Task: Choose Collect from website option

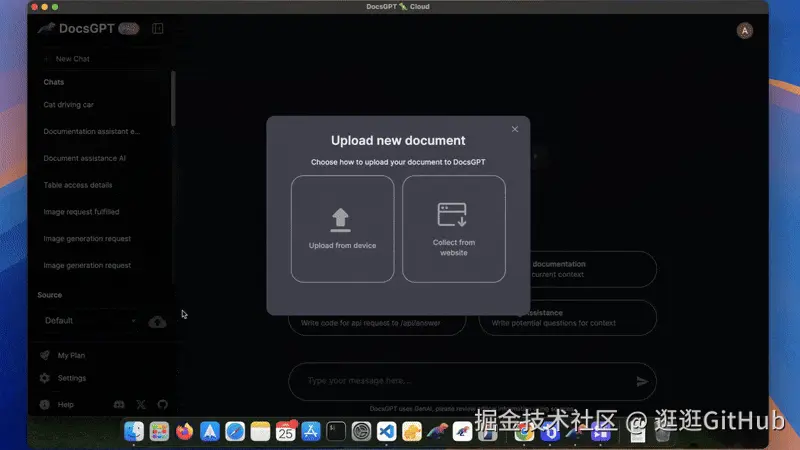Action: (454, 229)
